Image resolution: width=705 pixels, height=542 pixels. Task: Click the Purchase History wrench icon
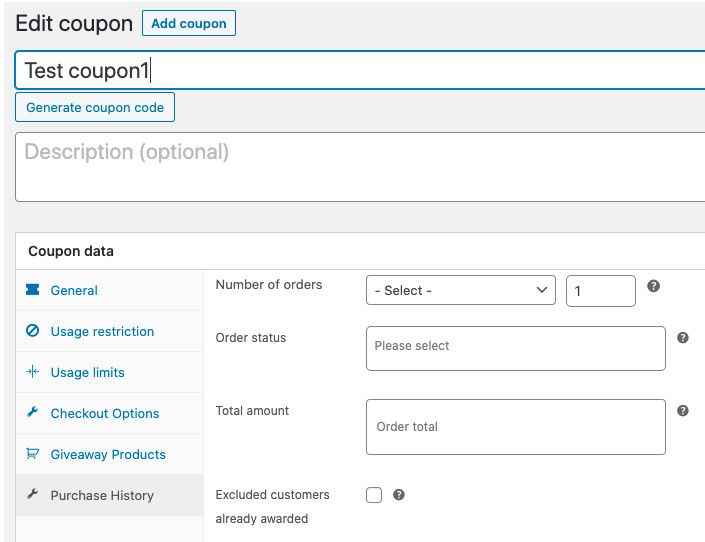point(32,495)
